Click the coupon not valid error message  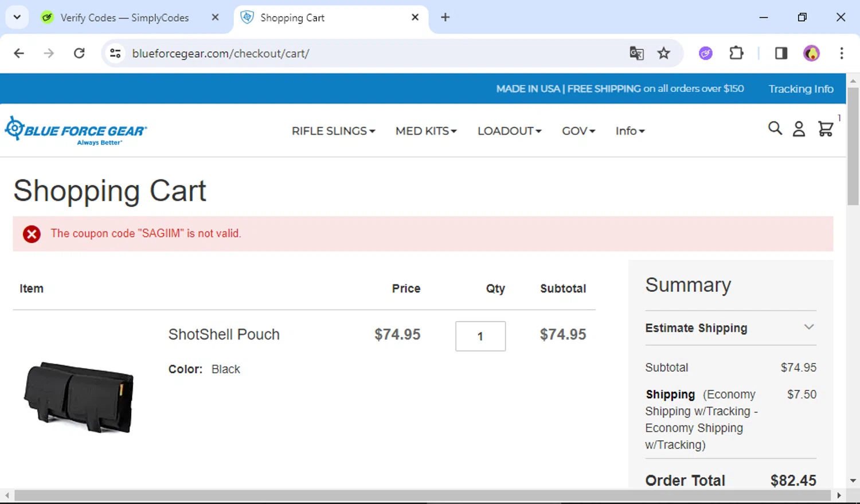(146, 233)
